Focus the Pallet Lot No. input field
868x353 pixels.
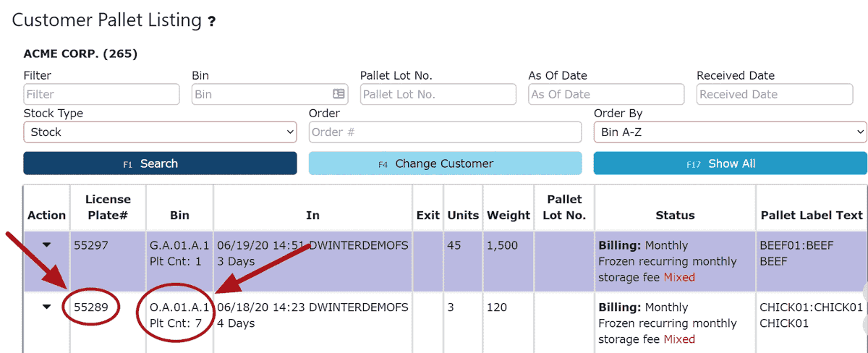point(438,94)
